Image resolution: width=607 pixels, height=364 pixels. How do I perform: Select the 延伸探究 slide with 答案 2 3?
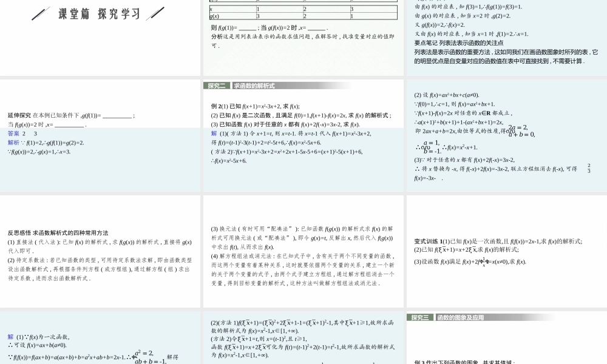click(100, 135)
